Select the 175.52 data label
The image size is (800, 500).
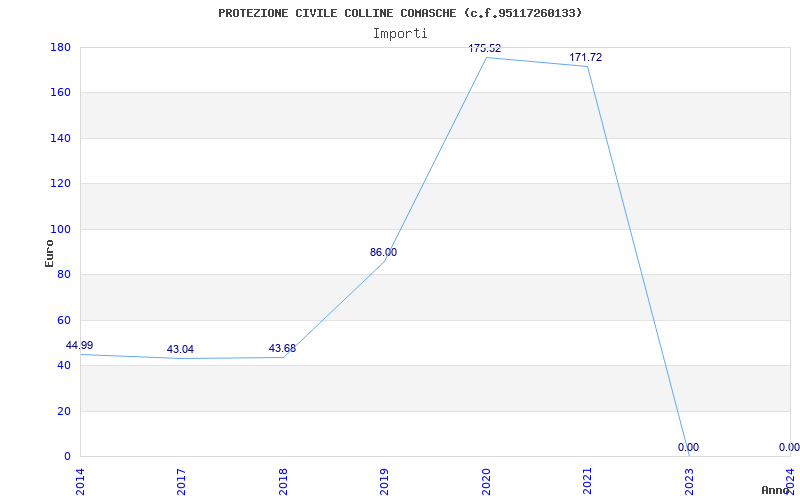pos(485,48)
